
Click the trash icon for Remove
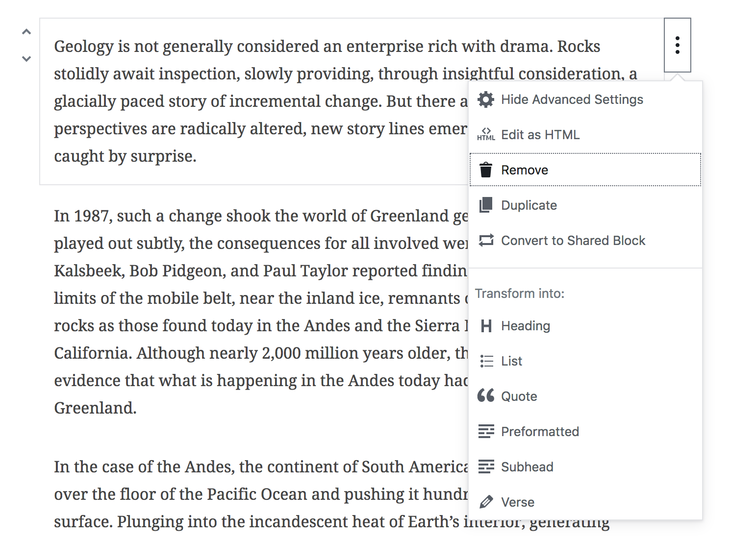486,170
